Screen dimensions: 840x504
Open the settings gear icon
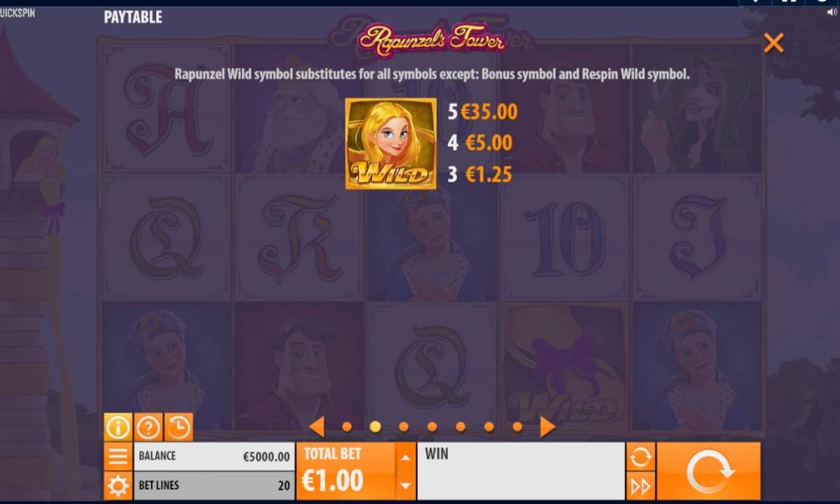(x=118, y=486)
